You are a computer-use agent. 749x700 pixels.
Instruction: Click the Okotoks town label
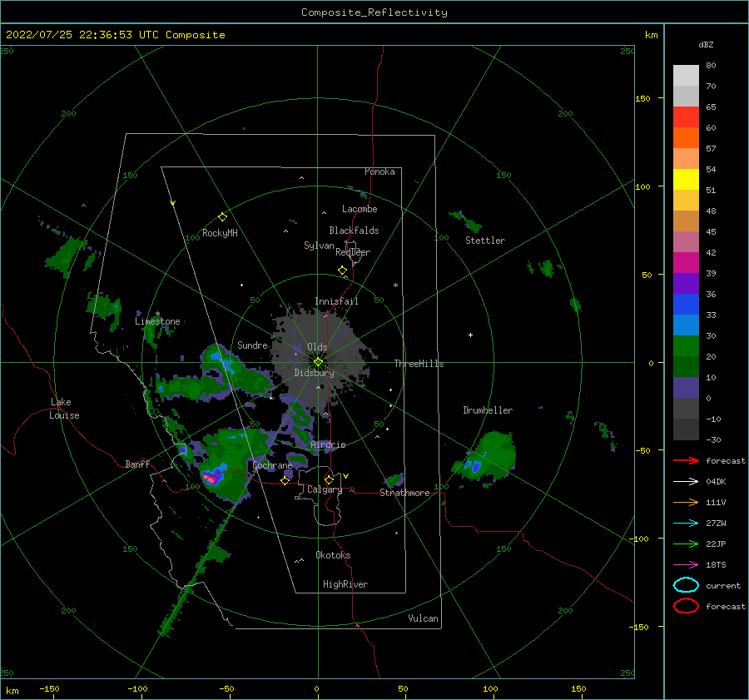tap(333, 556)
